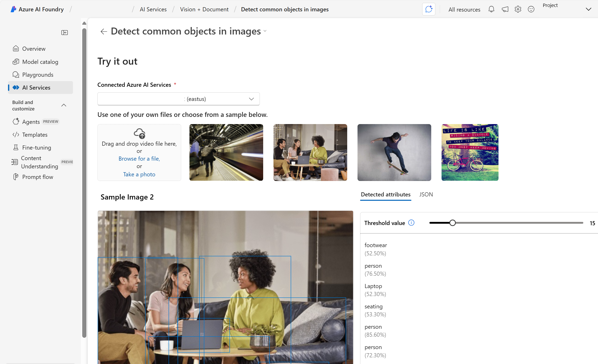The height and width of the screenshot is (364, 598).
Task: Click the Threshold value info icon
Action: pos(411,223)
